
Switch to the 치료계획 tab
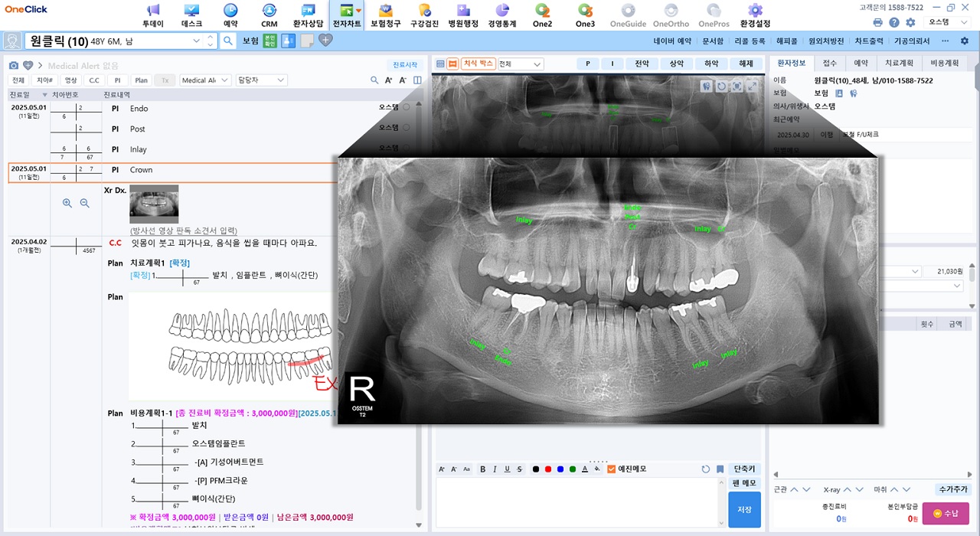coord(898,64)
